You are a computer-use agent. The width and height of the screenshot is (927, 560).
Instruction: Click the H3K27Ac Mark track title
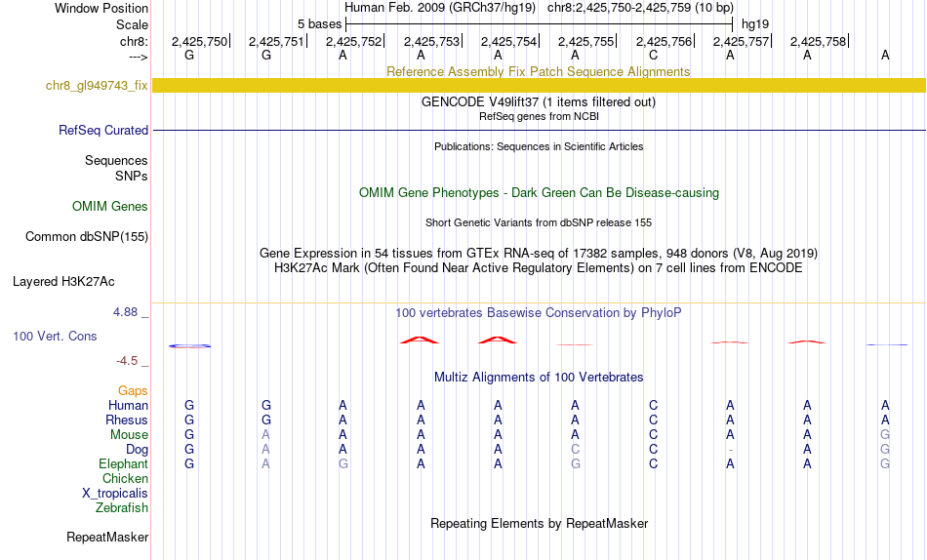pos(539,268)
